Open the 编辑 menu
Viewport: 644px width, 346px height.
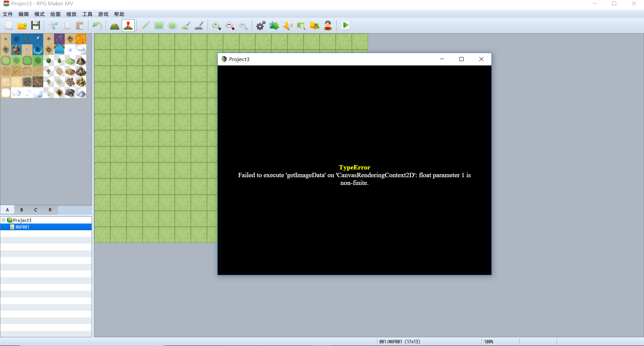pos(23,14)
